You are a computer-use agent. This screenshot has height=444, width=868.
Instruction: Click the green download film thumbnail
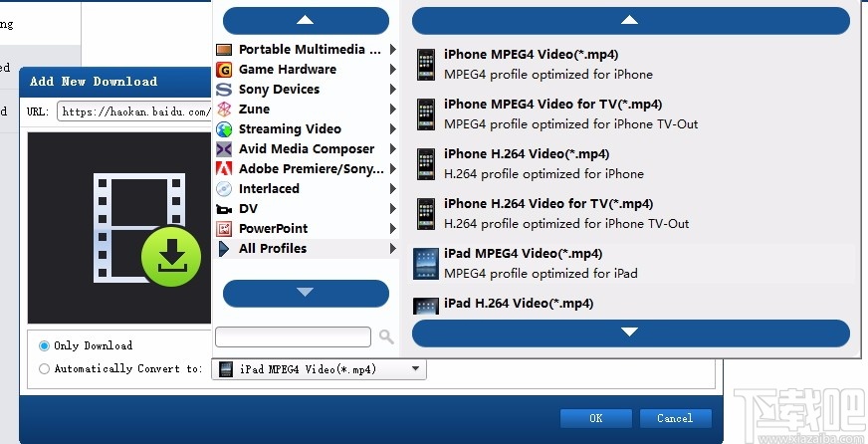click(x=147, y=229)
